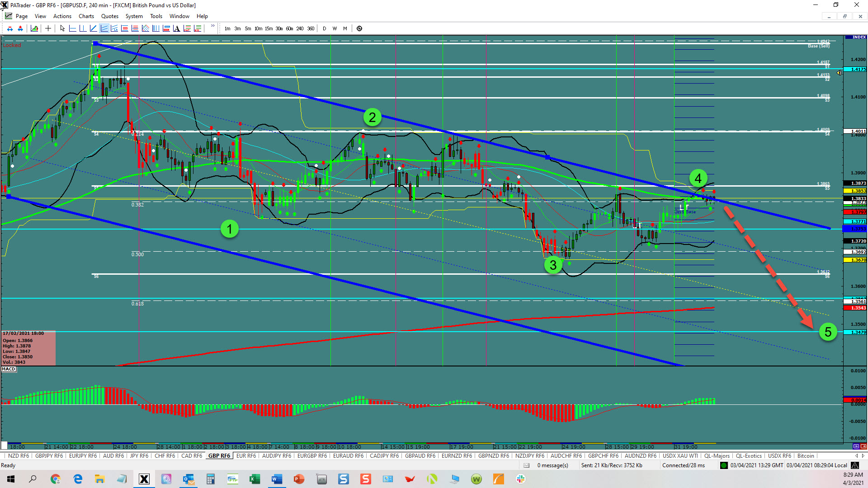Open Google Chrome from the taskbar
Image resolution: width=868 pixels, height=488 pixels.
tap(56, 479)
